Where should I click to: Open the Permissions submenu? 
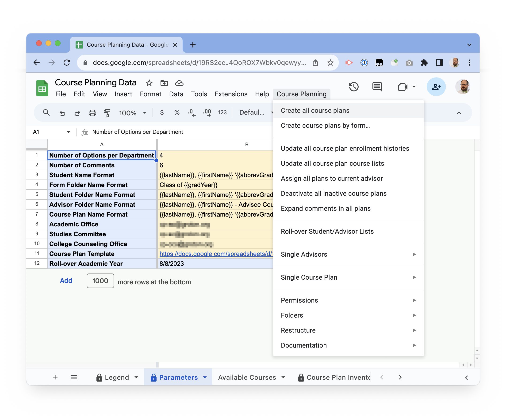(348, 300)
